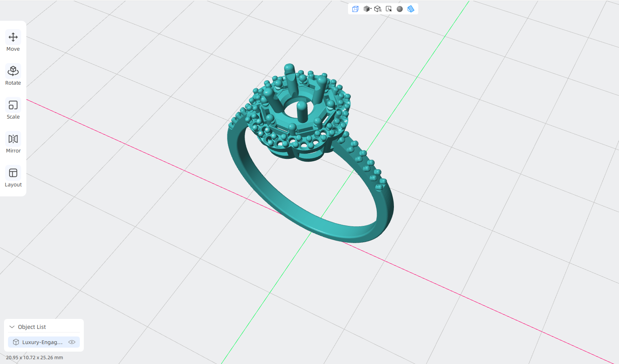
Task: Select the Mirror tool
Action: (x=13, y=143)
